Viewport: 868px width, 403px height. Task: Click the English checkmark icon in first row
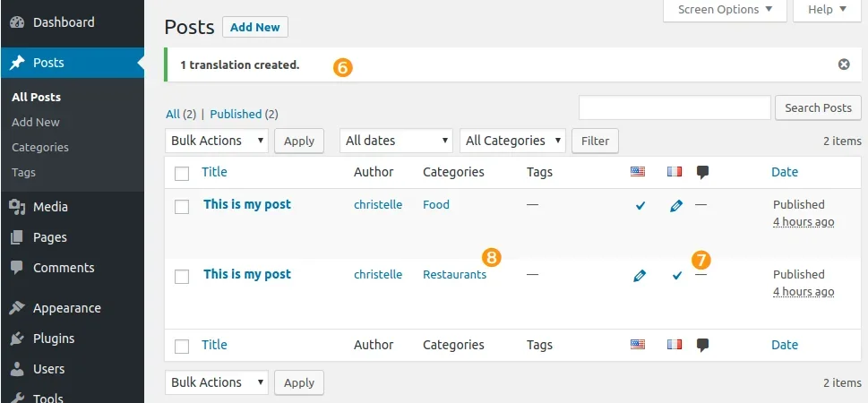click(x=640, y=206)
